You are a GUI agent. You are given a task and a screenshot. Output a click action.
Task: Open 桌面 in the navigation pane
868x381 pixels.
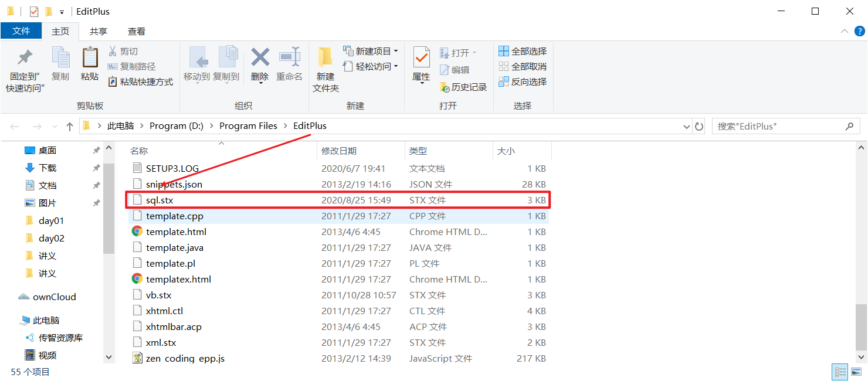[48, 151]
